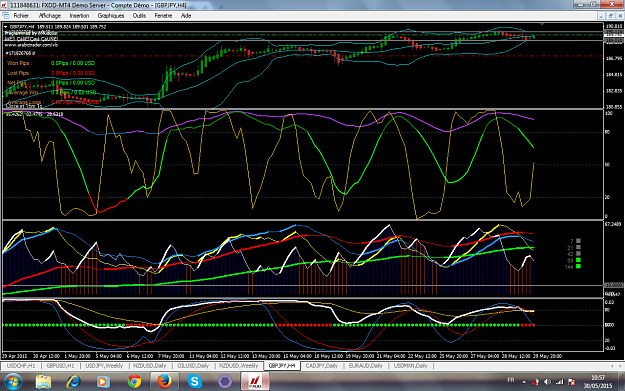Viewport: 625px width, 391px height.
Task: Switch to the OILUSD,Daily chart tab
Action: point(193,365)
